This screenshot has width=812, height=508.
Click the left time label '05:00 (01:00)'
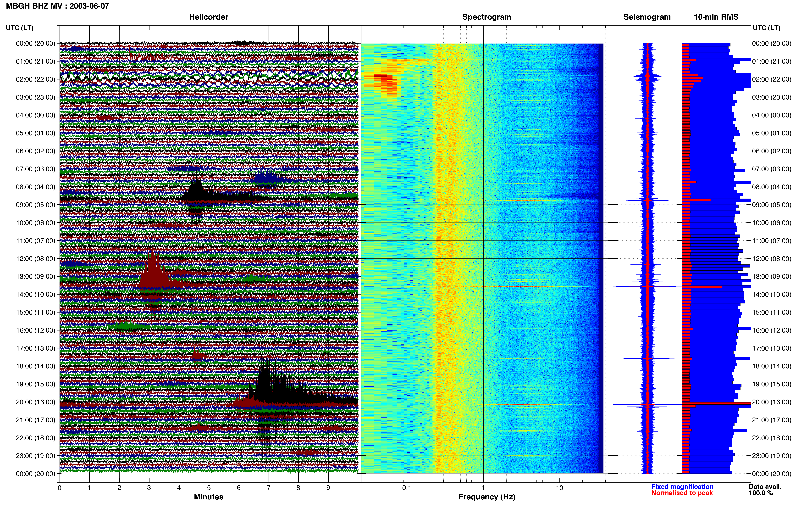click(36, 133)
